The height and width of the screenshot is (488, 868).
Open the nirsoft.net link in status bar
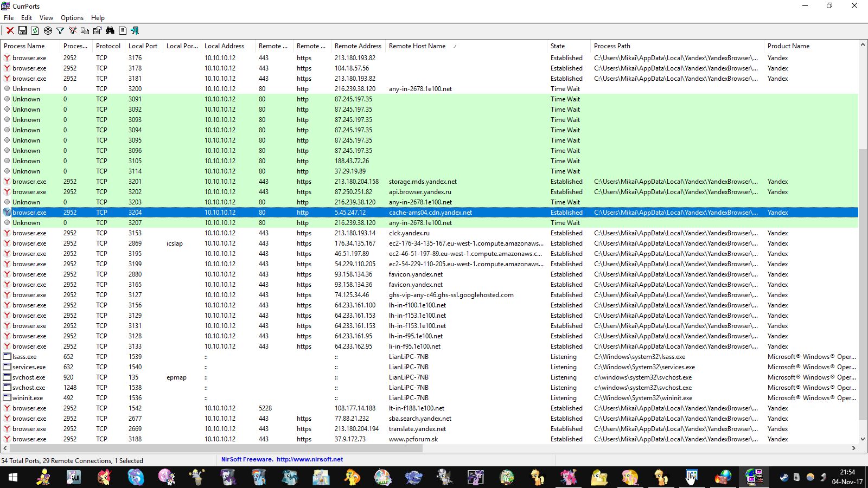click(x=309, y=459)
